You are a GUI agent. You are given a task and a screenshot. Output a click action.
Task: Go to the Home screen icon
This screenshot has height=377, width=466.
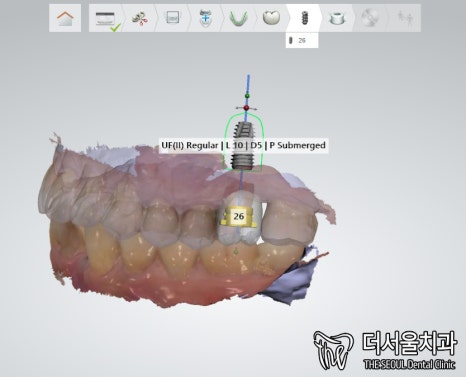click(x=65, y=18)
